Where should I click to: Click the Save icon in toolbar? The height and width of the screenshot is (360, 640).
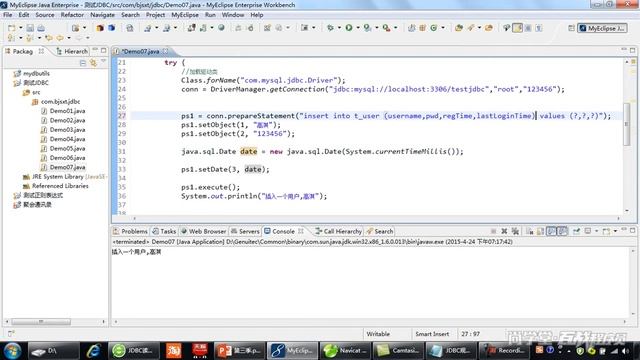(30, 28)
